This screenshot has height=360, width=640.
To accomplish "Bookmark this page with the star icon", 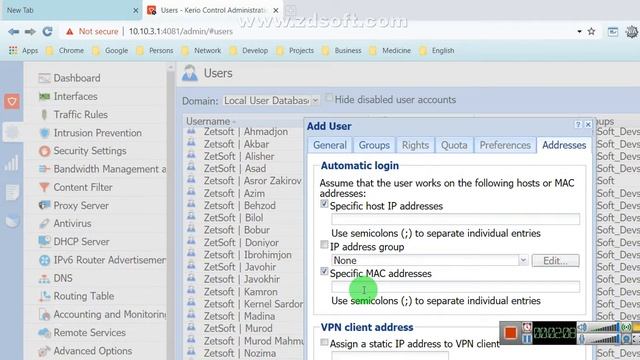I will pos(591,31).
